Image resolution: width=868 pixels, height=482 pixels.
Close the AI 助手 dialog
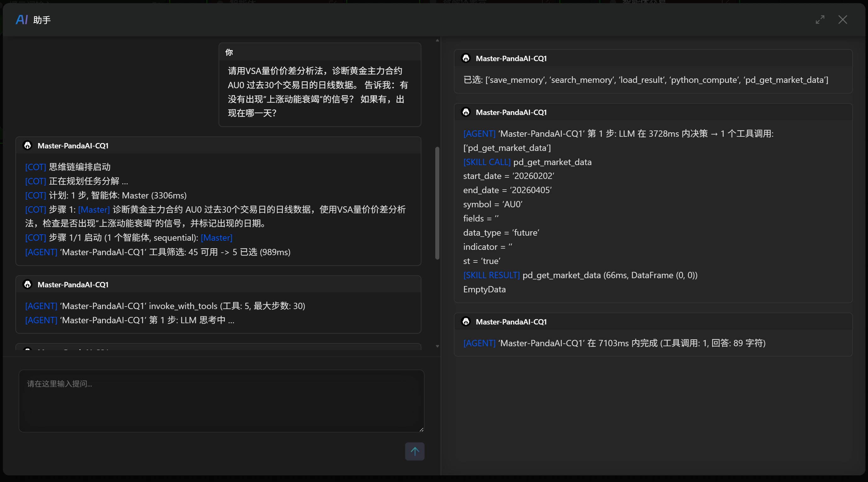[842, 20]
